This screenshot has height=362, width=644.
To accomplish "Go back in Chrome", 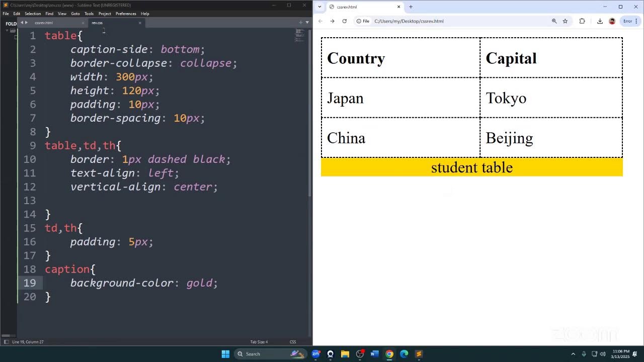I will point(320,21).
